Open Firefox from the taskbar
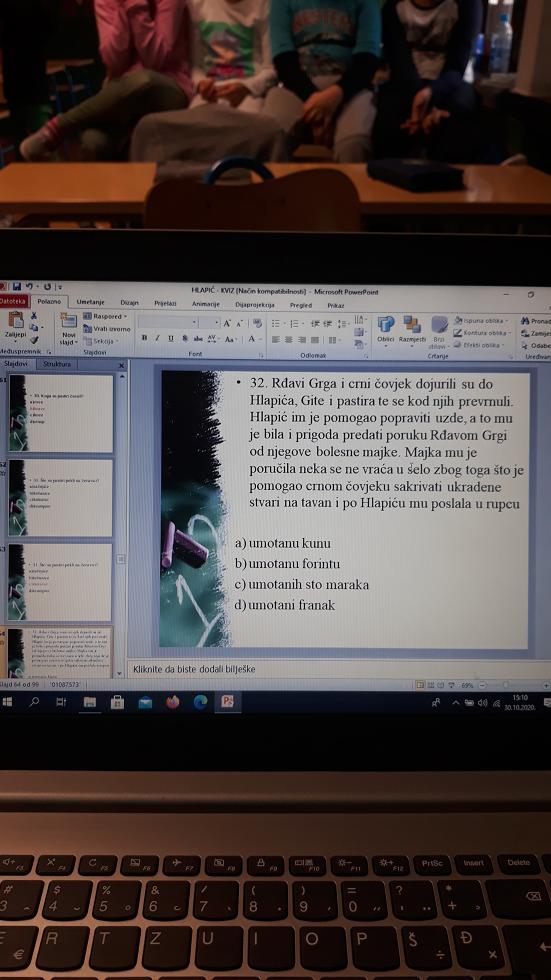The image size is (551, 980). coord(172,702)
